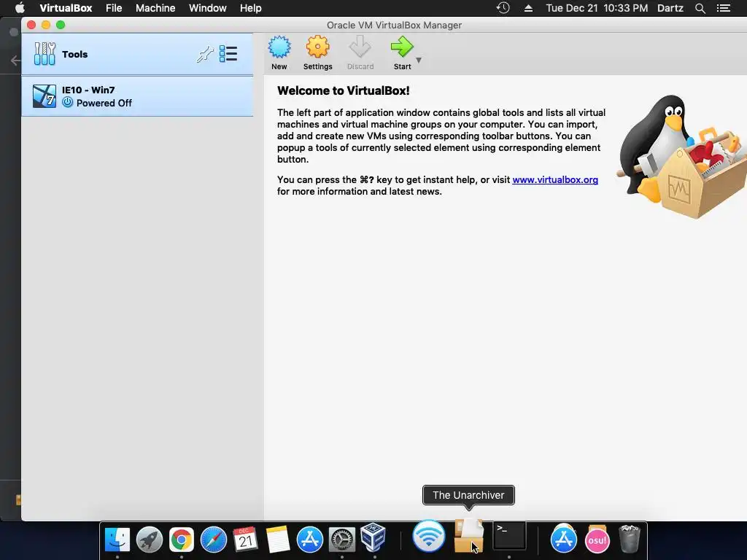Click the penguin toolbox illustration
The height and width of the screenshot is (560, 747).
click(682, 157)
